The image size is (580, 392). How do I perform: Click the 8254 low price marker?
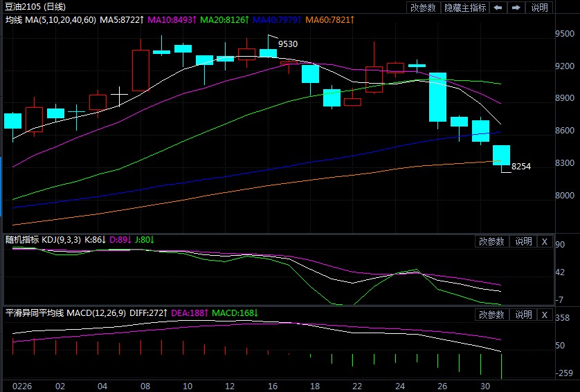(520, 167)
